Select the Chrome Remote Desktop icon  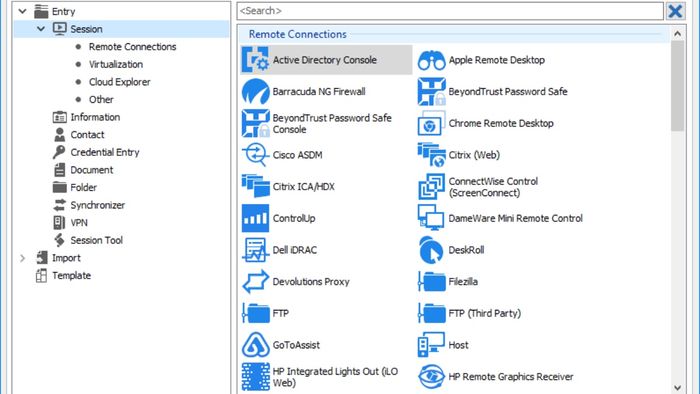point(431,123)
